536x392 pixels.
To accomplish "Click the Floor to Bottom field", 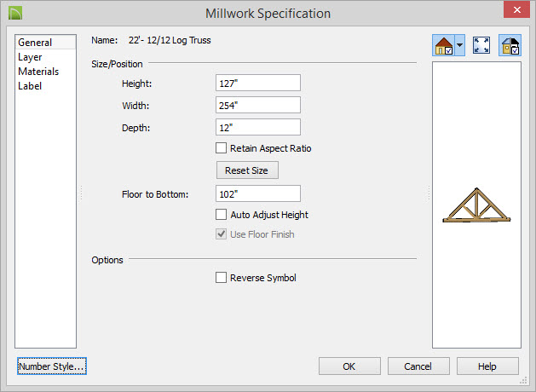I will click(x=258, y=193).
